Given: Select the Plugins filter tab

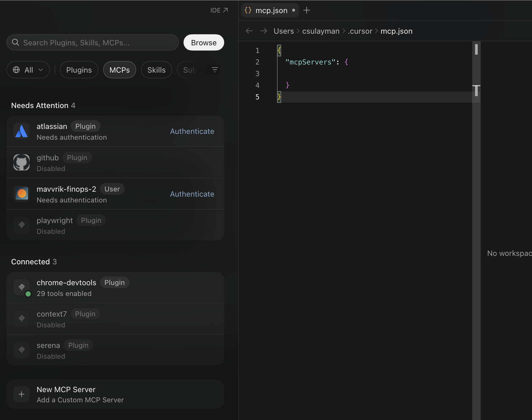Looking at the screenshot, I should point(79,70).
